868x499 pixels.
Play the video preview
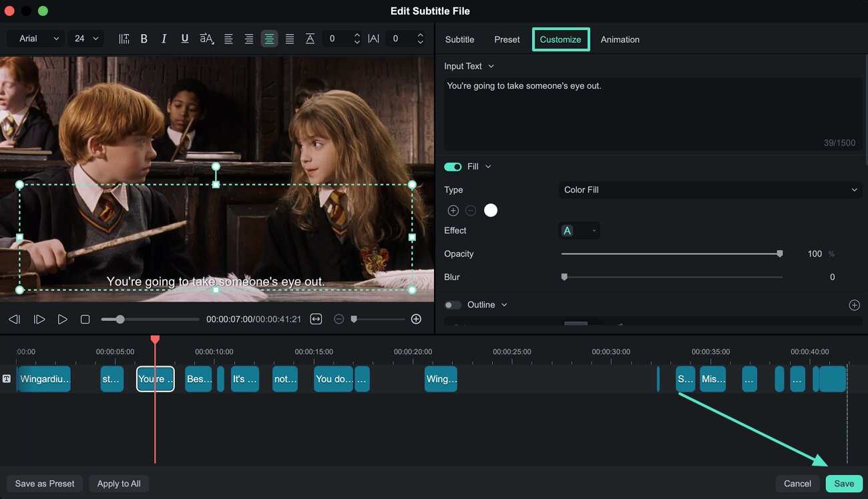[62, 320]
